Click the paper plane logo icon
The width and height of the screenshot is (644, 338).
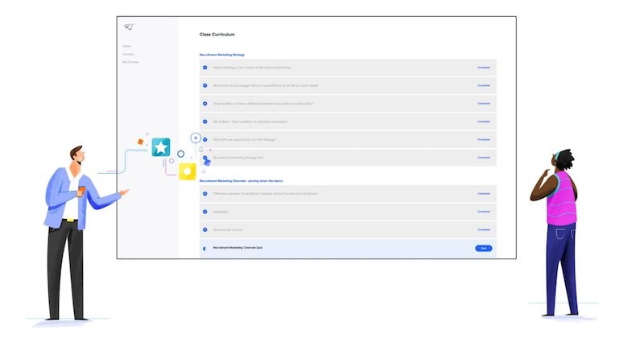tap(128, 27)
